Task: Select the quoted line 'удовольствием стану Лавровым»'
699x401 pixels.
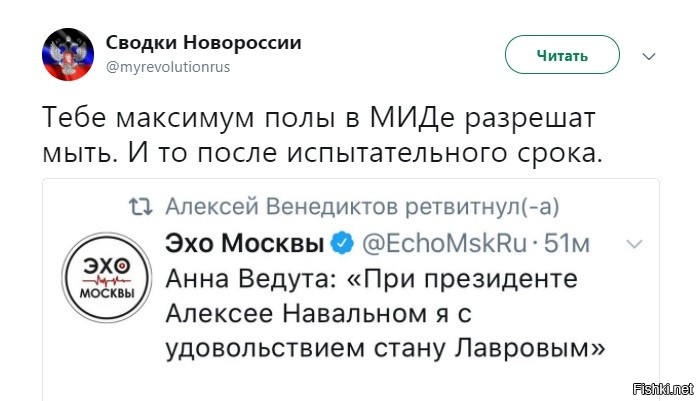Action: tap(386, 348)
